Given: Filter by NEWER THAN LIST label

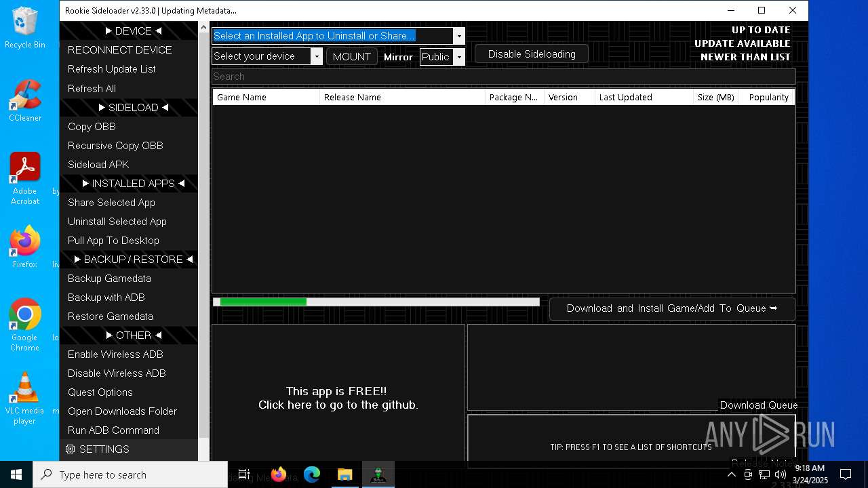Looking at the screenshot, I should coord(745,57).
